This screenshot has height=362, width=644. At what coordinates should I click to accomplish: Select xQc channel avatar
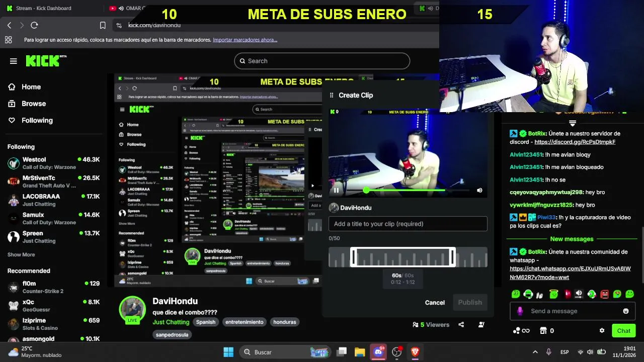pos(14,306)
